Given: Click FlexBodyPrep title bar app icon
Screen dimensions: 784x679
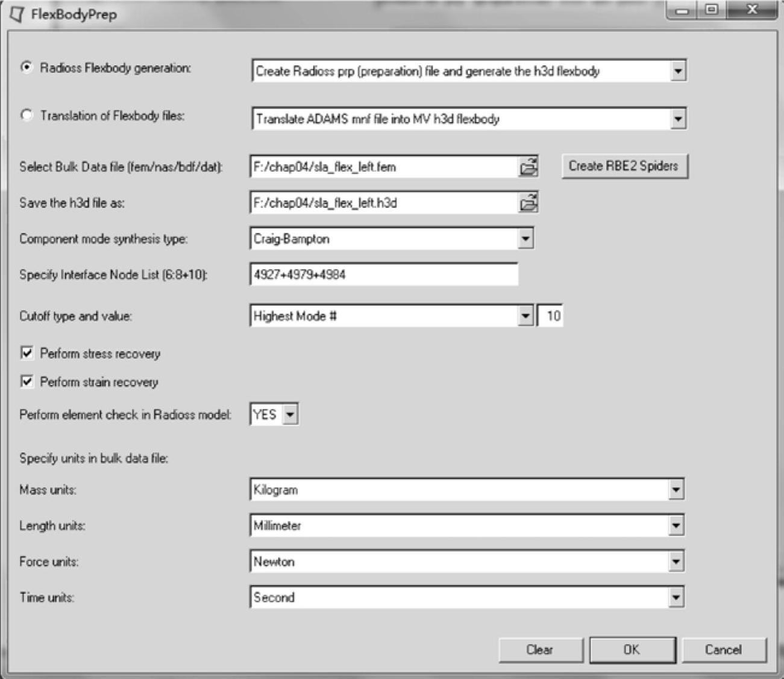Looking at the screenshot, I should click(x=17, y=14).
